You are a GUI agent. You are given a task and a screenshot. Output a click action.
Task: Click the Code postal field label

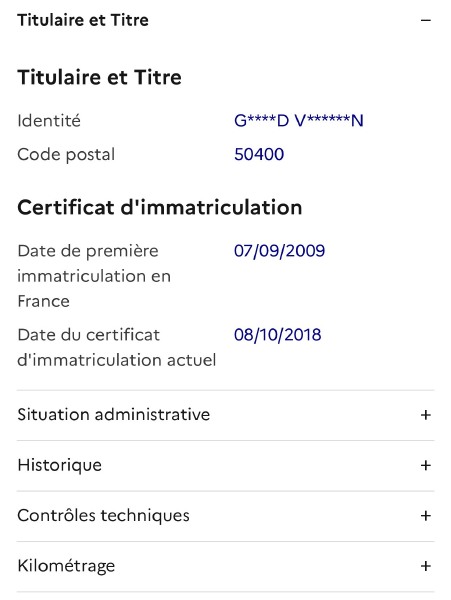click(x=66, y=155)
